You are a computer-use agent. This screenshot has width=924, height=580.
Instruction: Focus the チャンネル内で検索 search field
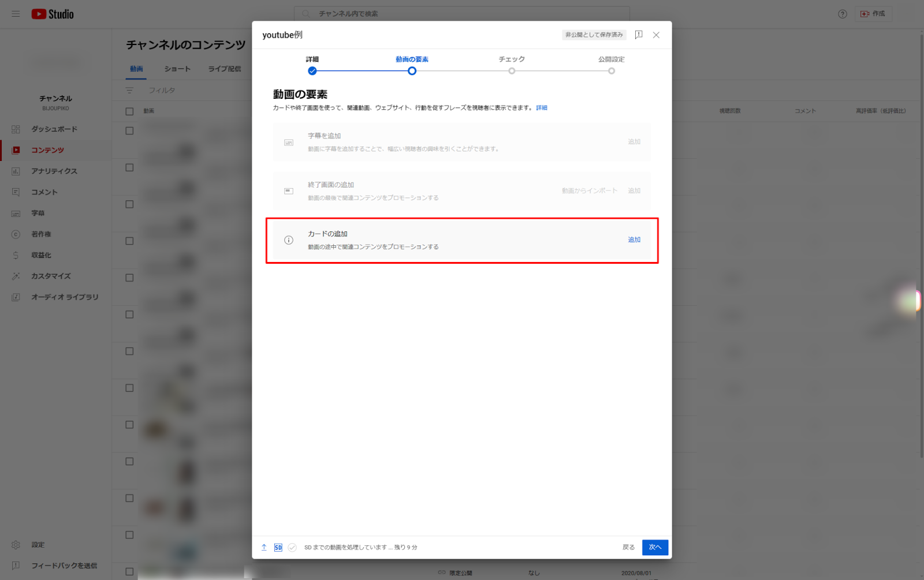[x=462, y=14]
